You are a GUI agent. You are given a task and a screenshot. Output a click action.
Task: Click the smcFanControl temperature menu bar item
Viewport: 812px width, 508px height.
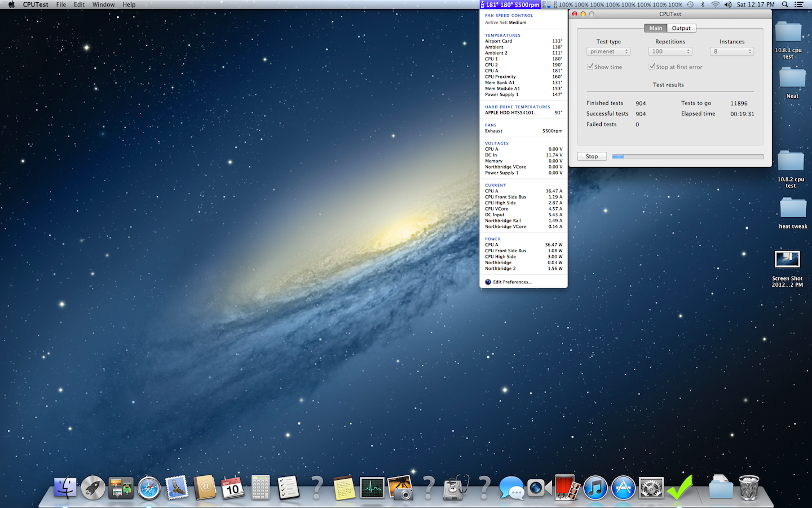pyautogui.click(x=510, y=5)
